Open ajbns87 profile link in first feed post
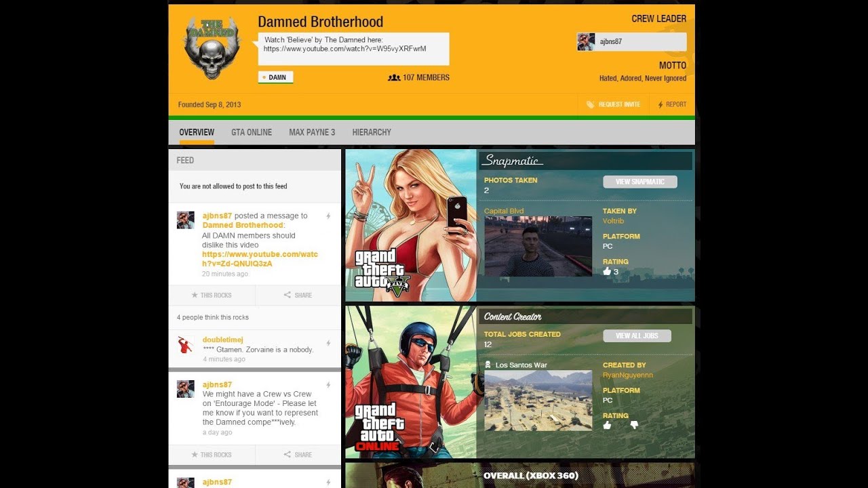Viewport: 868px width, 488px height. [x=217, y=216]
